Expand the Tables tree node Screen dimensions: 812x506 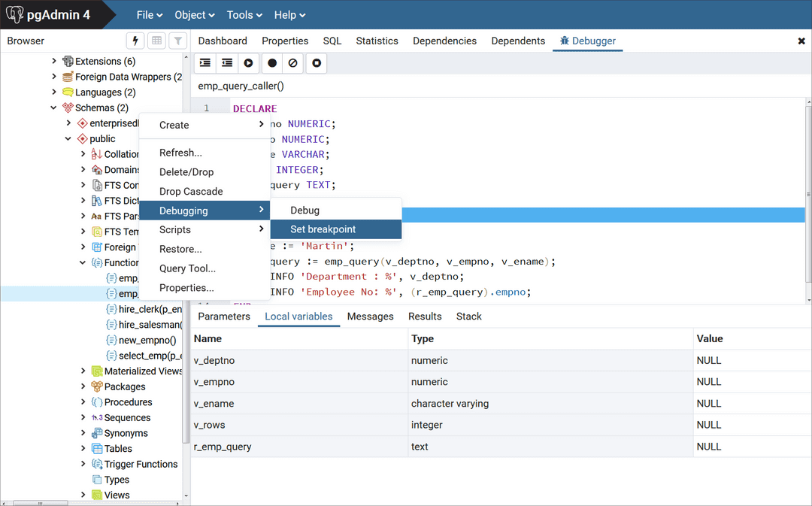[83, 448]
